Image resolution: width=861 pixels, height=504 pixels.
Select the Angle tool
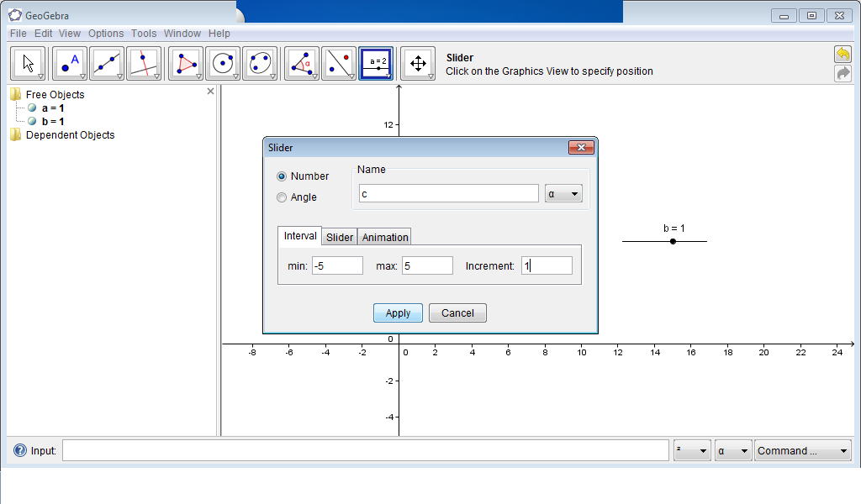pyautogui.click(x=302, y=64)
